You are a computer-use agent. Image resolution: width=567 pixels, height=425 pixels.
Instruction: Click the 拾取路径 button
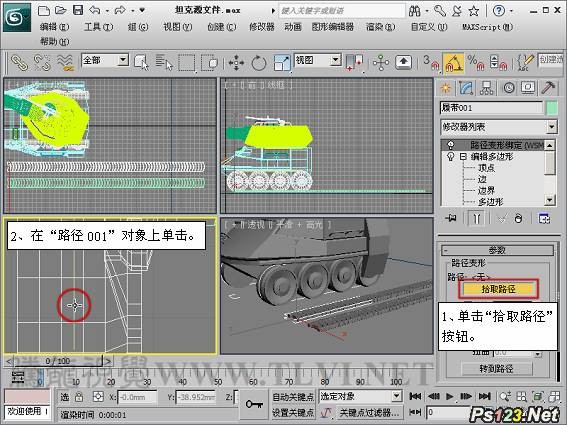(498, 289)
